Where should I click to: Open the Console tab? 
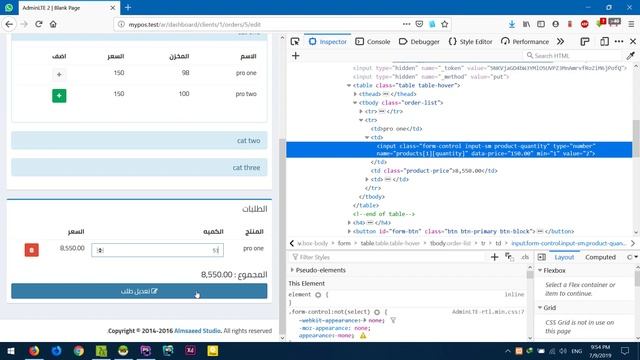(x=373, y=42)
